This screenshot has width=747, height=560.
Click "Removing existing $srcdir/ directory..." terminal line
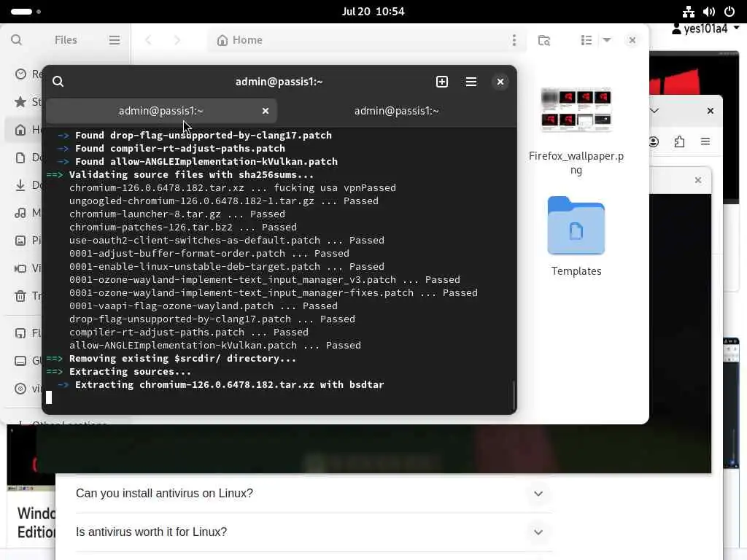click(x=182, y=359)
